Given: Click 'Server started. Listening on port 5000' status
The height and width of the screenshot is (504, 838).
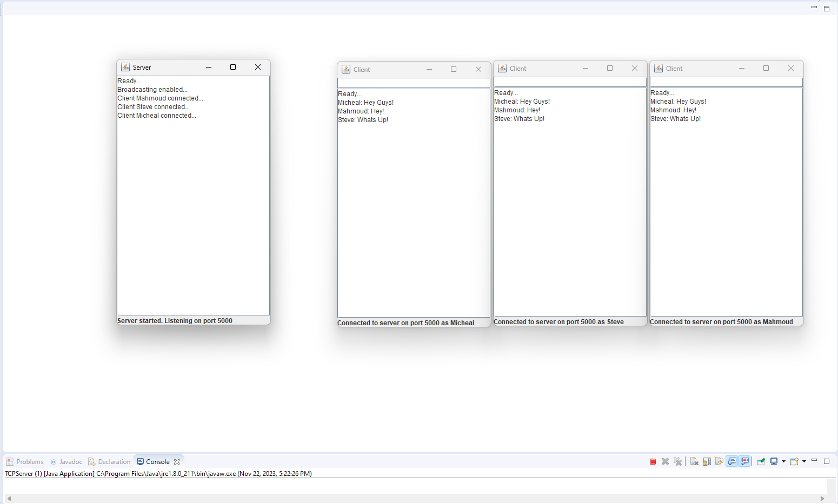Looking at the screenshot, I should pos(175,321).
